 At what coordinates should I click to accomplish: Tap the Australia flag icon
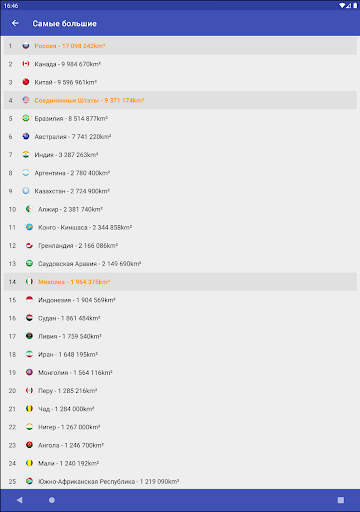coord(26,136)
